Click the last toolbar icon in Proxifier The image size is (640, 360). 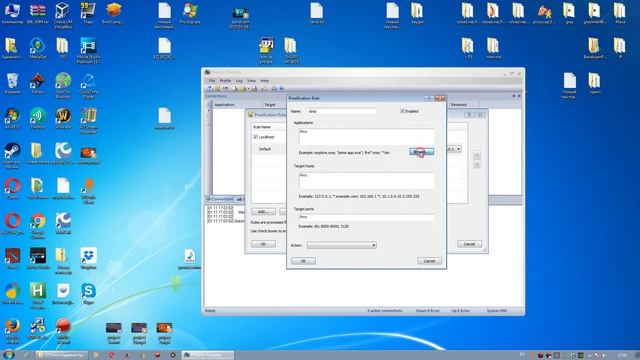tap(281, 88)
